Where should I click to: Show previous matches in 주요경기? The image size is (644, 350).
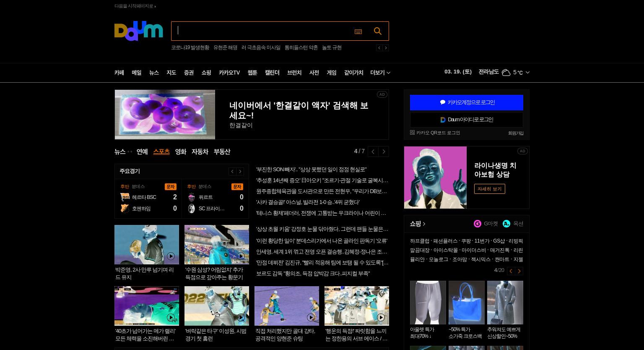click(x=232, y=171)
